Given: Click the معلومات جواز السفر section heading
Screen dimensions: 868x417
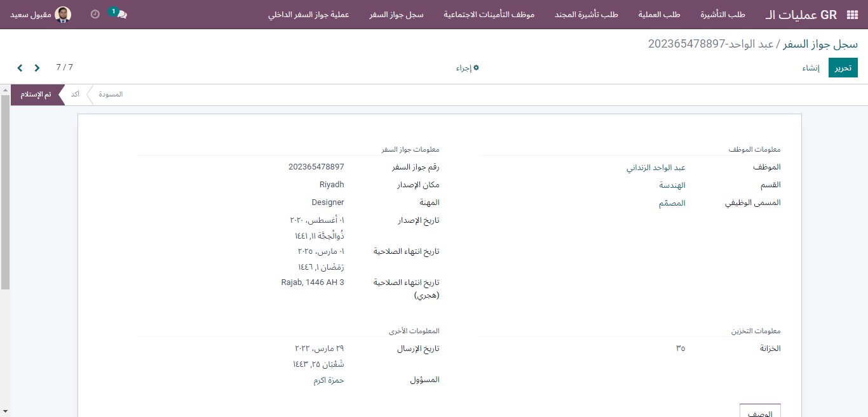Looking at the screenshot, I should (x=410, y=150).
